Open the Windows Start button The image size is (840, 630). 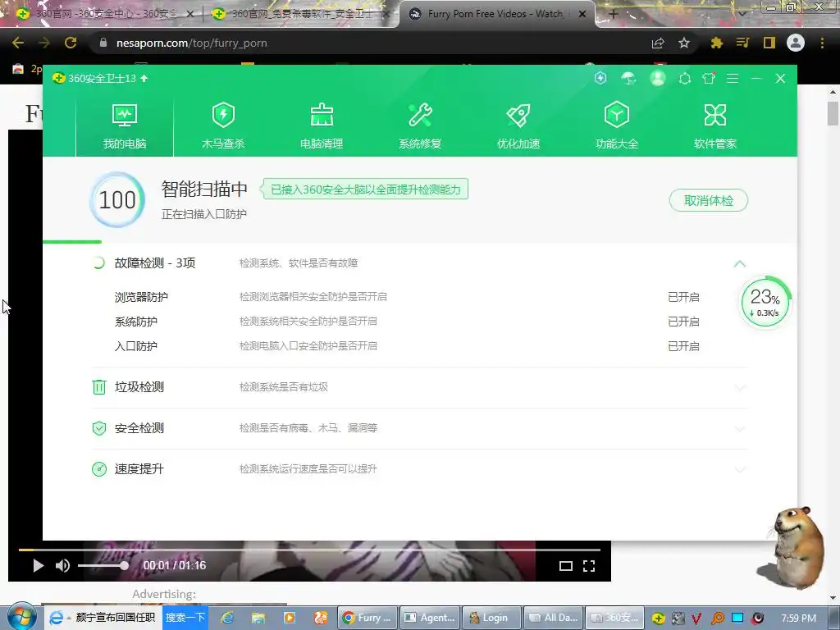[x=21, y=617]
